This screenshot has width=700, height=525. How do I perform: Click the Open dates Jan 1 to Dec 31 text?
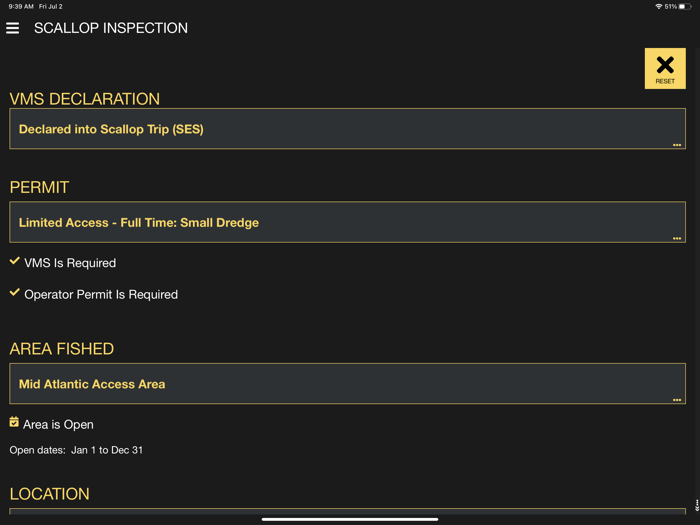coord(76,450)
